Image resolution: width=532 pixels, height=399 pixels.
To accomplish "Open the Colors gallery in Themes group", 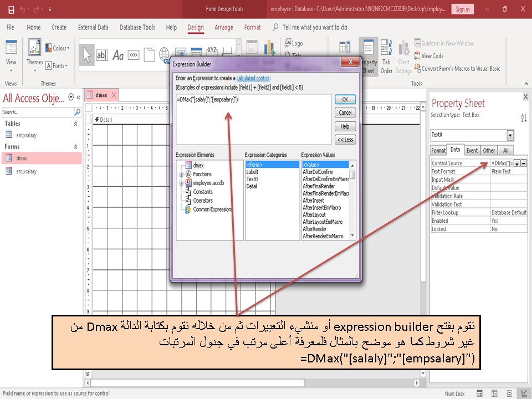I will [58, 48].
